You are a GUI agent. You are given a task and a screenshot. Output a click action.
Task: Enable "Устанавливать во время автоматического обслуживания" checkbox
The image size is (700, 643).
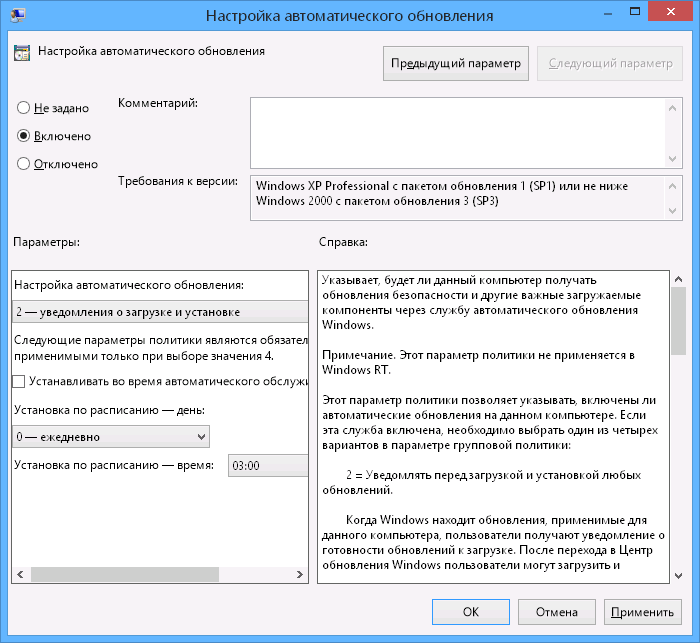20,381
